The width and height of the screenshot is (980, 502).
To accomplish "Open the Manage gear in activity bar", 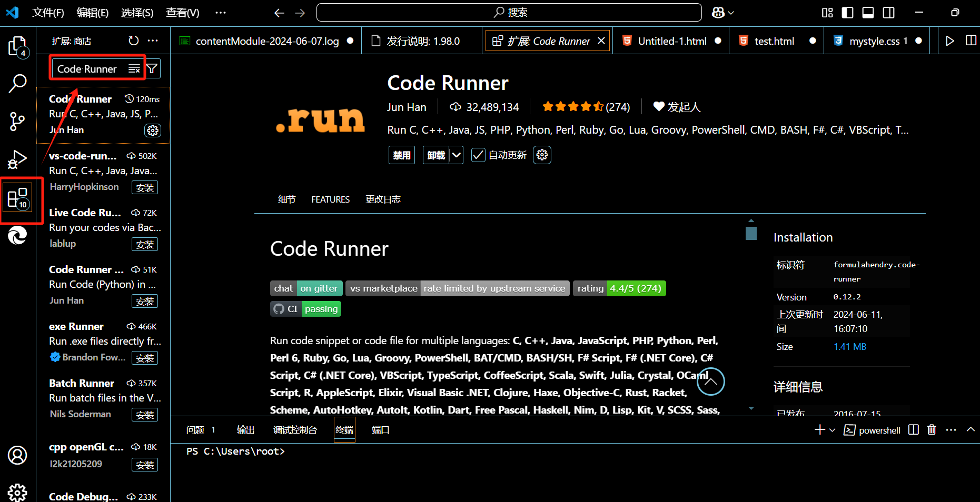I will (x=17, y=493).
